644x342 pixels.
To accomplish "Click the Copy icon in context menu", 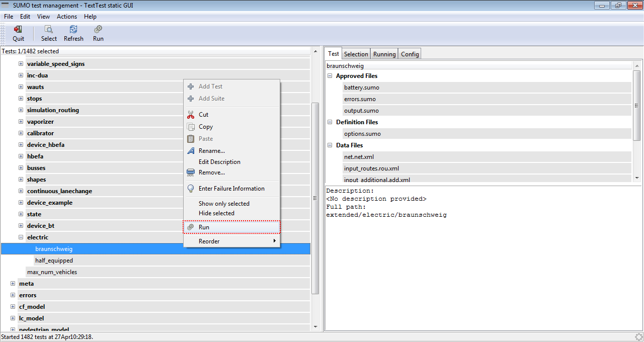I will tap(191, 127).
